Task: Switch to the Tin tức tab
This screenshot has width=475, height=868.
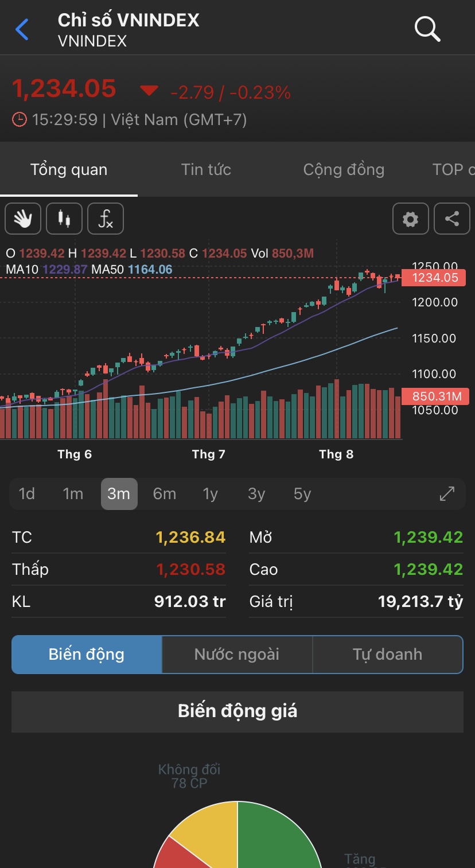Action: (x=206, y=170)
